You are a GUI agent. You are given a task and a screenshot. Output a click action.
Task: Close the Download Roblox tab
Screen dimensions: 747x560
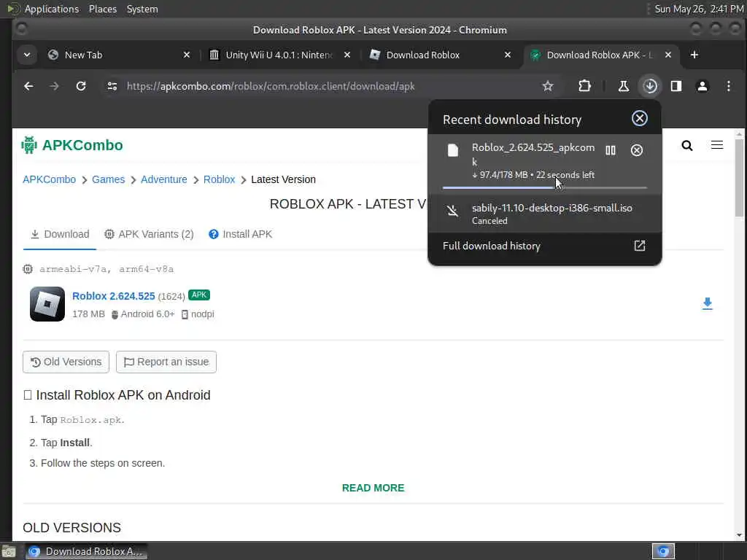[508, 55]
